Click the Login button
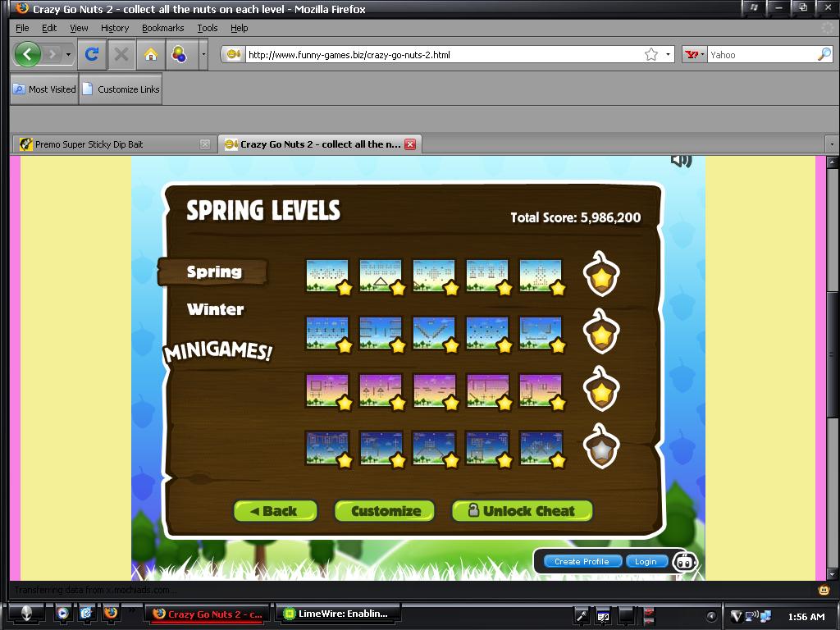840x630 pixels. (646, 561)
